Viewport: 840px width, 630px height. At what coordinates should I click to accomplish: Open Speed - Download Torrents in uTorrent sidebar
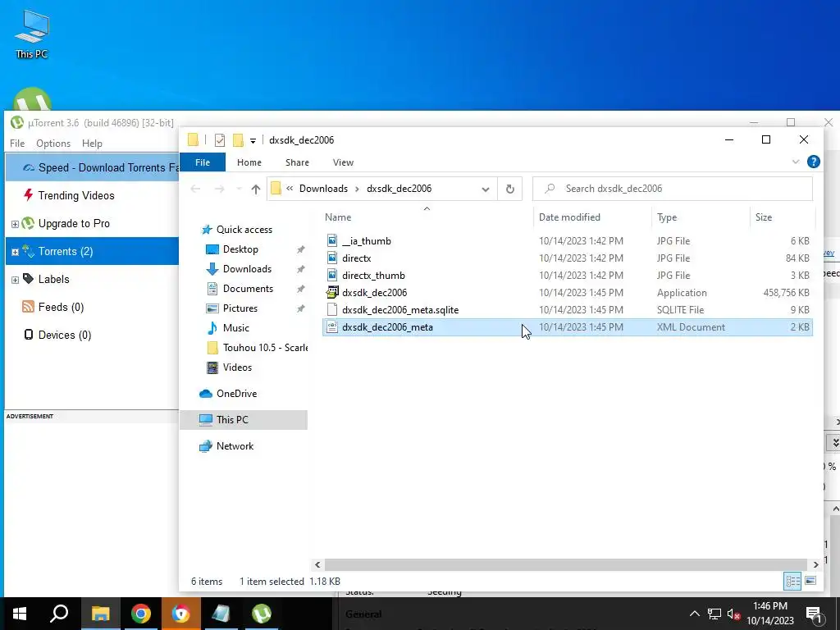coord(92,167)
